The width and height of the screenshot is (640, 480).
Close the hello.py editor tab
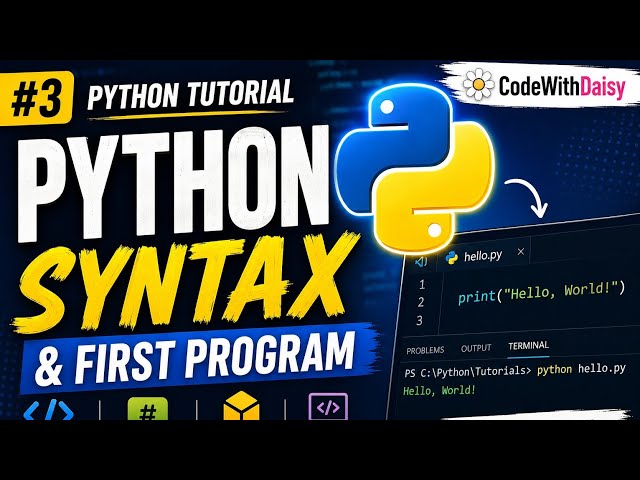pos(520,252)
